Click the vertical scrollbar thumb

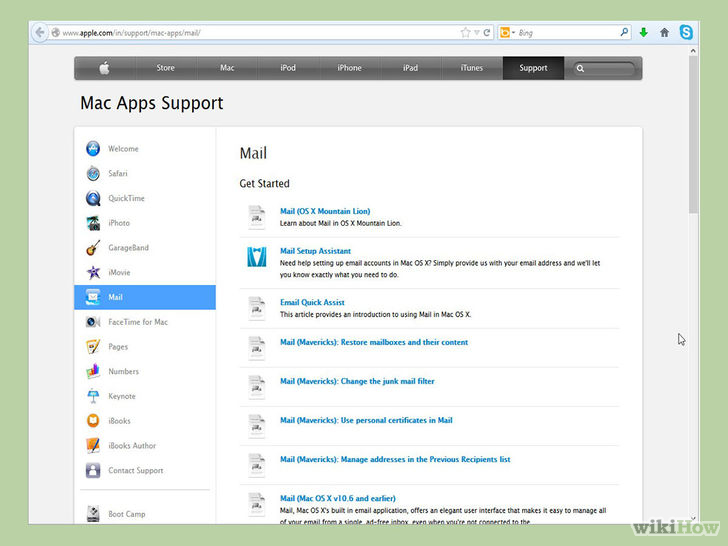[693, 135]
